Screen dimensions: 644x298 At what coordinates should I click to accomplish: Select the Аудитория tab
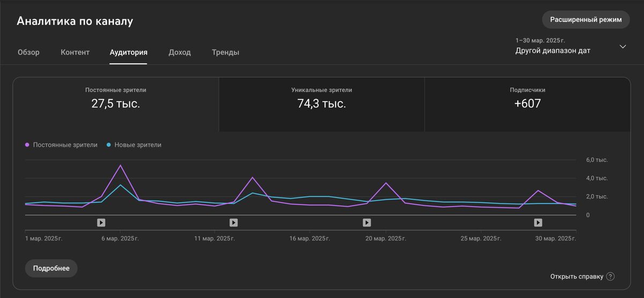point(128,53)
